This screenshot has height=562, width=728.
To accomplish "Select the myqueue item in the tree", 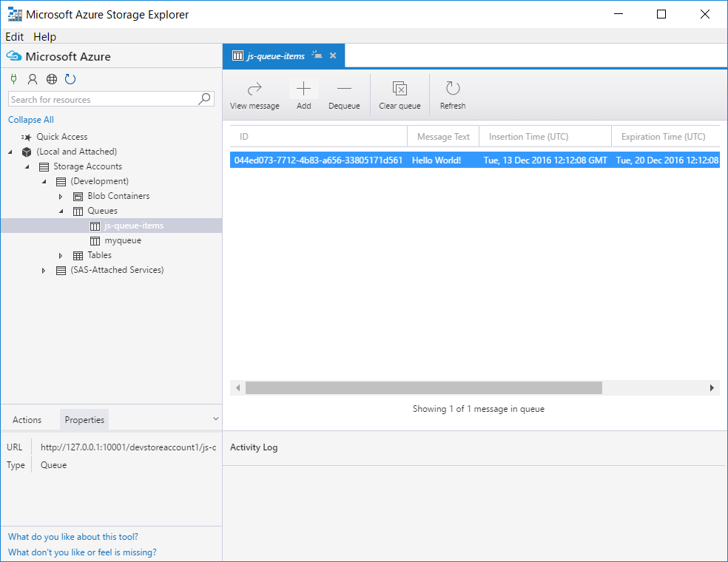I will [x=124, y=240].
